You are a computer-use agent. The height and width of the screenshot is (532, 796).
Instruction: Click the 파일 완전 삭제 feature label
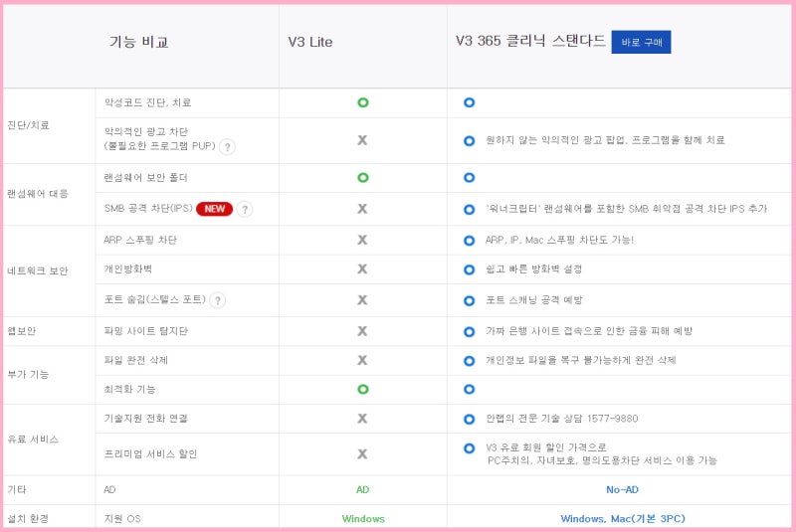point(136,361)
